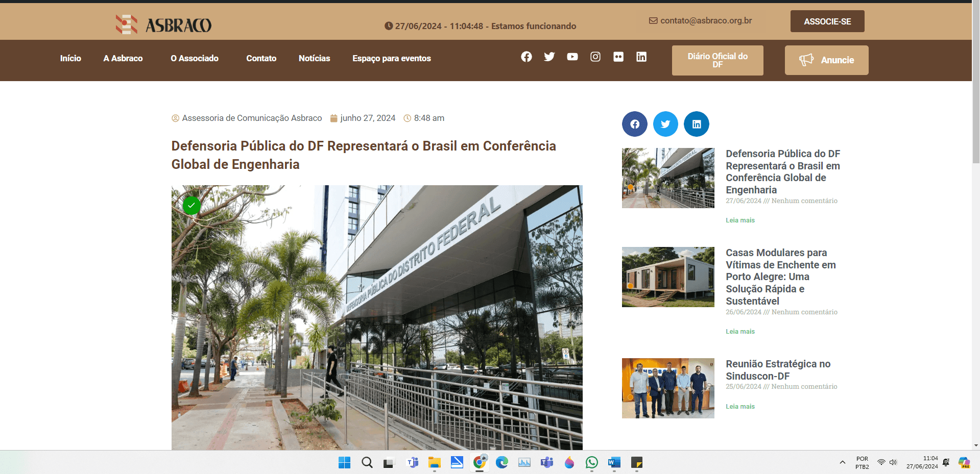Open the Windows Start menu
Screen dimensions: 980x474
click(345, 463)
